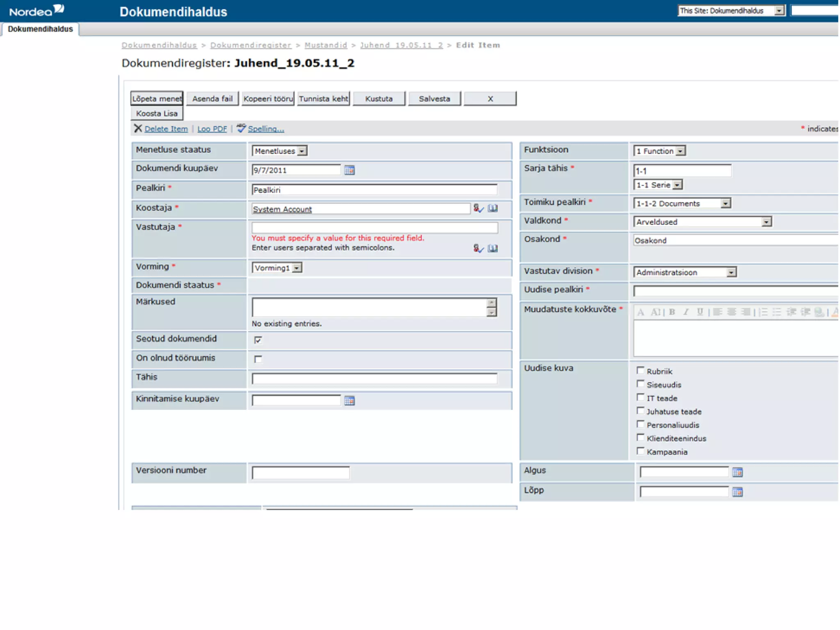Uncheck the Seotud dokumendid checkbox

pyautogui.click(x=258, y=340)
